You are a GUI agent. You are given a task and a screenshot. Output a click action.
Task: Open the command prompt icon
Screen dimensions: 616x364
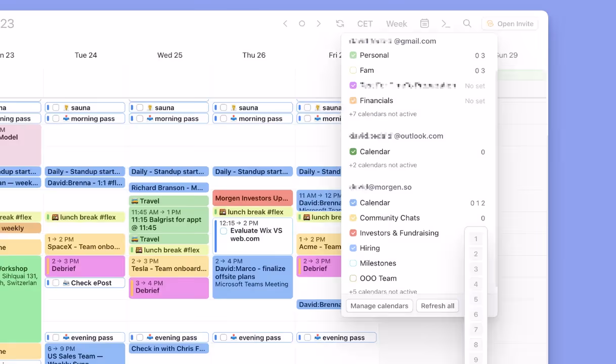(x=446, y=24)
